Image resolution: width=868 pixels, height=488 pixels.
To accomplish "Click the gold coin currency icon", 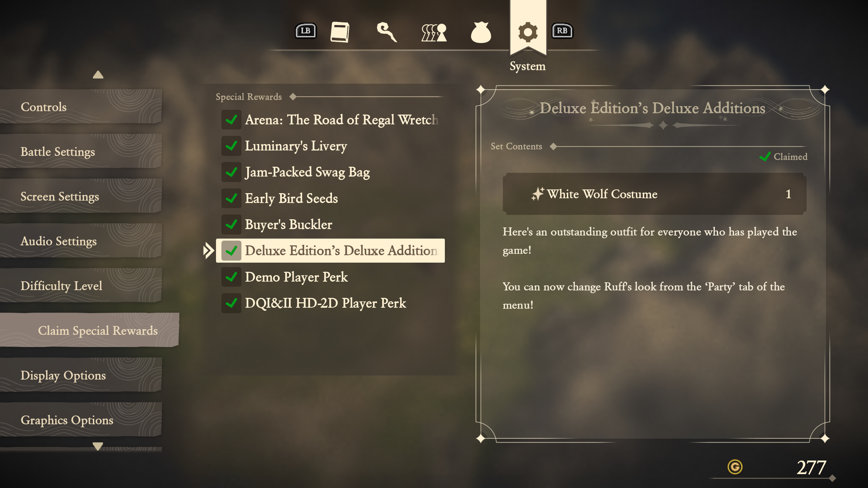I will [735, 467].
